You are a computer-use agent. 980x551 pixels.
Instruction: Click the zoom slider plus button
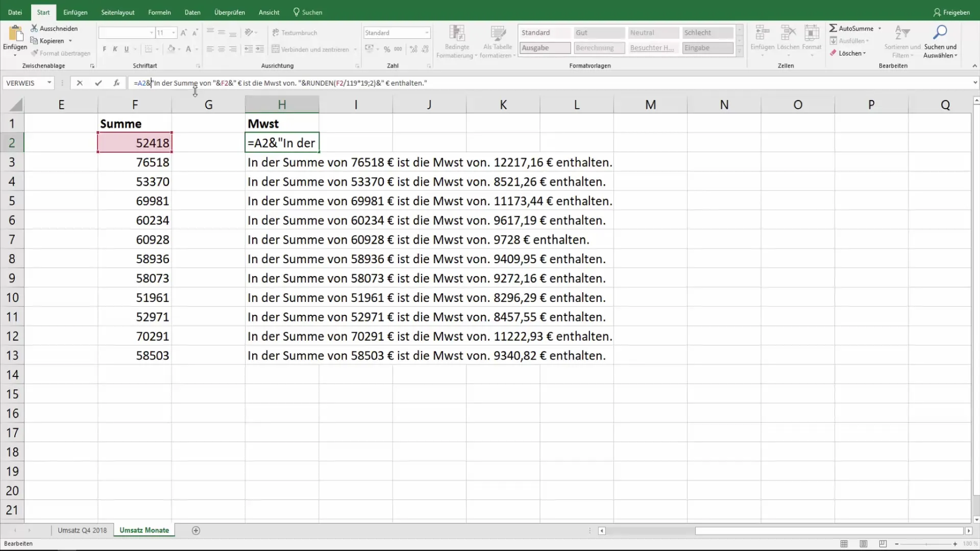tap(955, 544)
